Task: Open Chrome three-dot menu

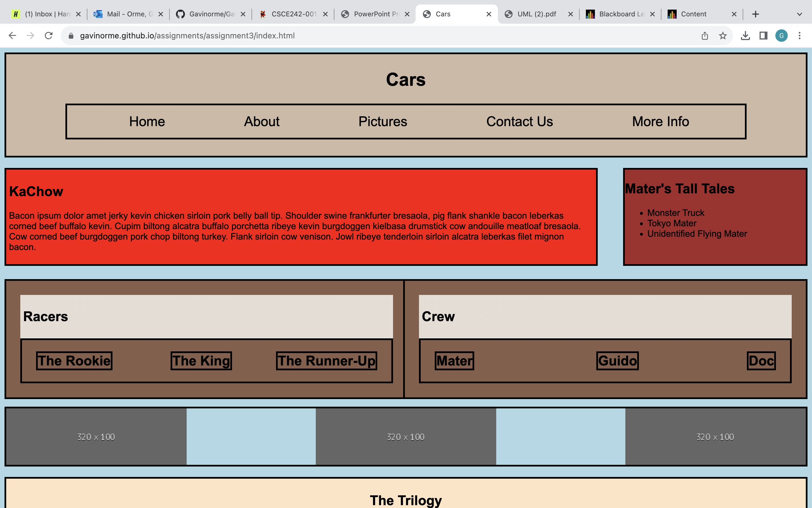Action: (800, 36)
